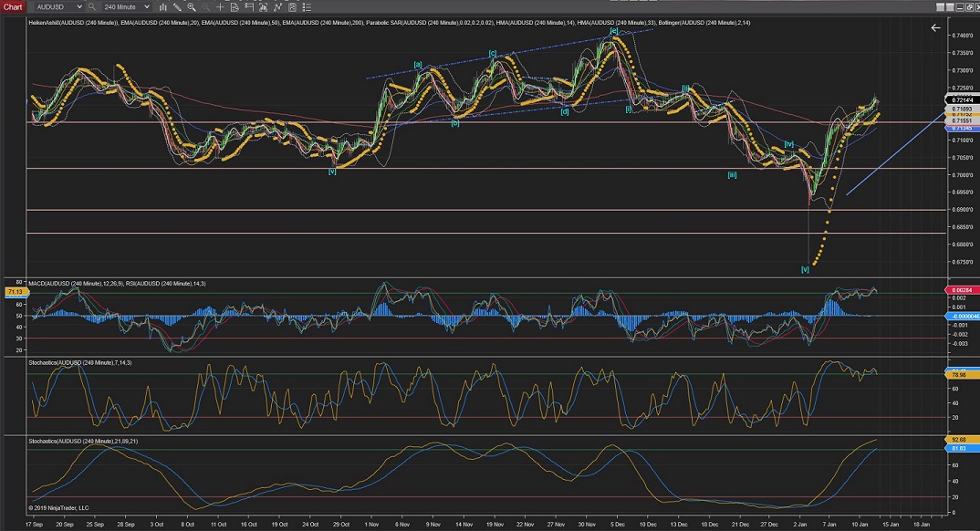The image size is (980, 531).
Task: Select the [iv] wave label
Action: [789, 144]
